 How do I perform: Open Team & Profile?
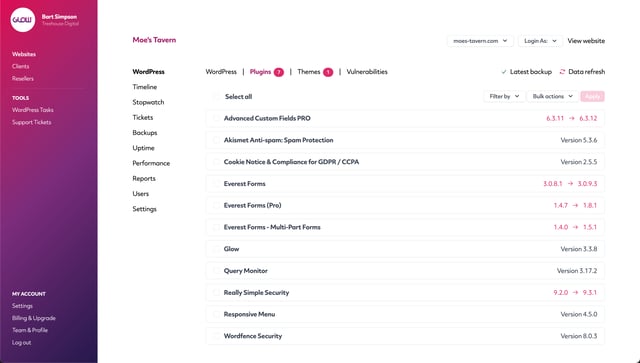coord(30,330)
